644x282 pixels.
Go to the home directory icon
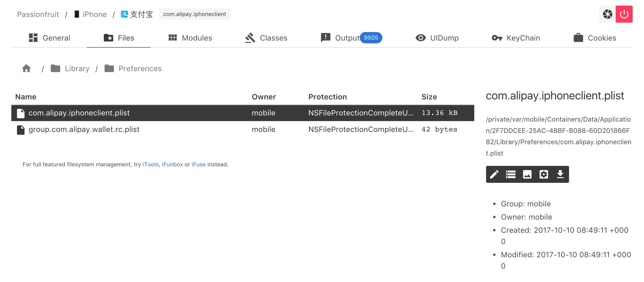click(26, 69)
